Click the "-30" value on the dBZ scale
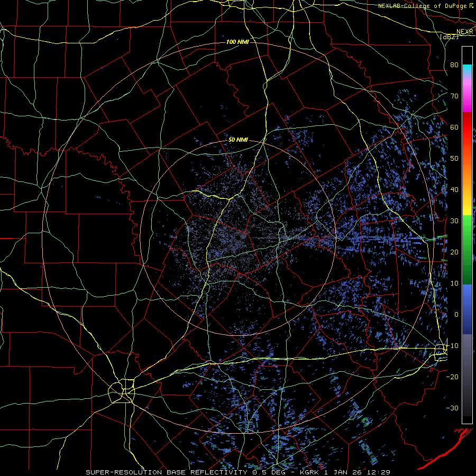 point(452,408)
